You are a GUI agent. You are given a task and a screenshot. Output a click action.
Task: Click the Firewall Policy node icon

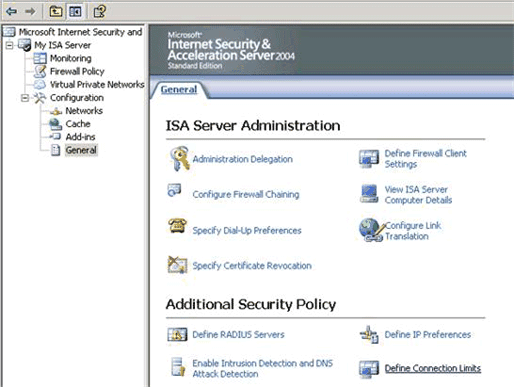40,71
